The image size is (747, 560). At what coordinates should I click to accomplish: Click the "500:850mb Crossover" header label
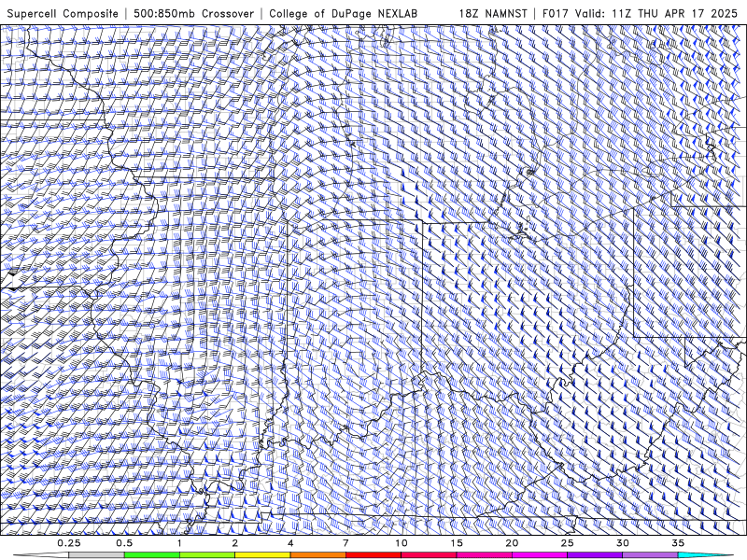tap(193, 14)
